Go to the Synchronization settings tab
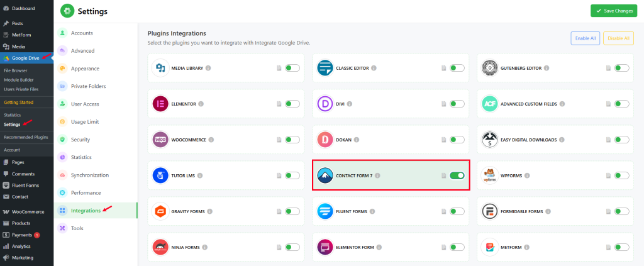Viewport: 644px width, 266px height. [x=96, y=175]
